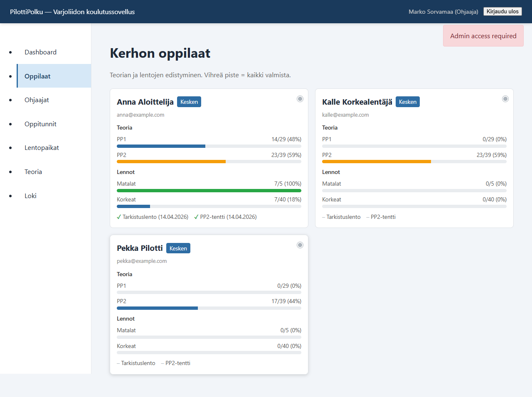Open the Dashboard page in sidebar

pos(40,52)
